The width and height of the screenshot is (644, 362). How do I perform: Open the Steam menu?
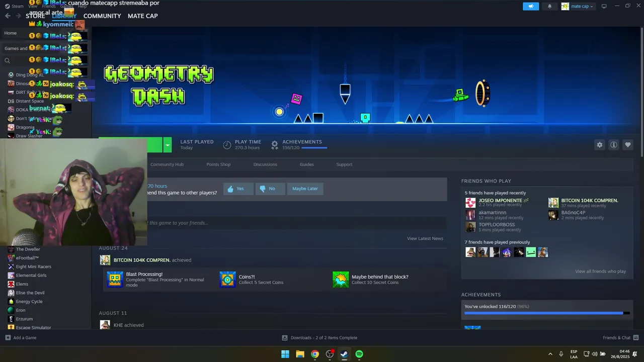[x=14, y=6]
